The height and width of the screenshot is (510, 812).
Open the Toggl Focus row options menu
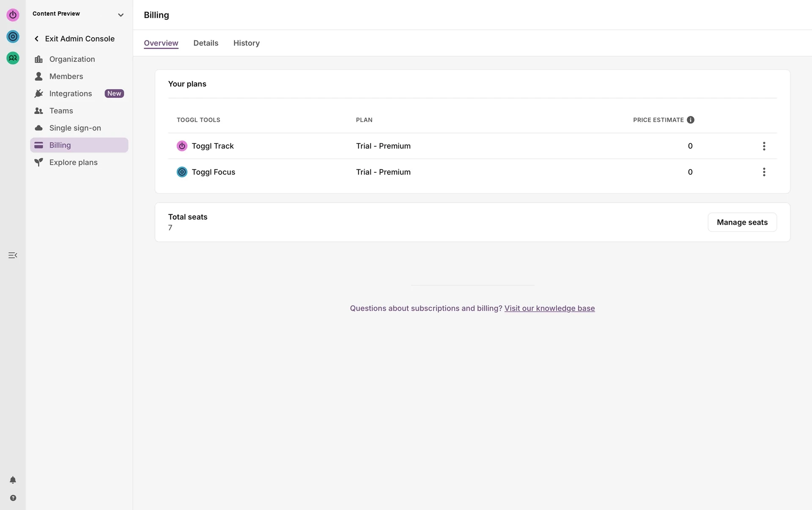pyautogui.click(x=764, y=172)
